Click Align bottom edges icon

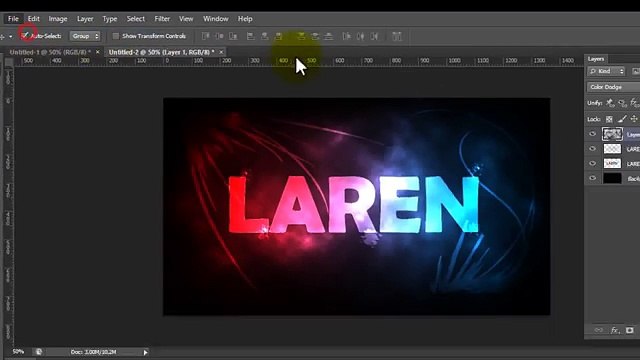(x=233, y=36)
